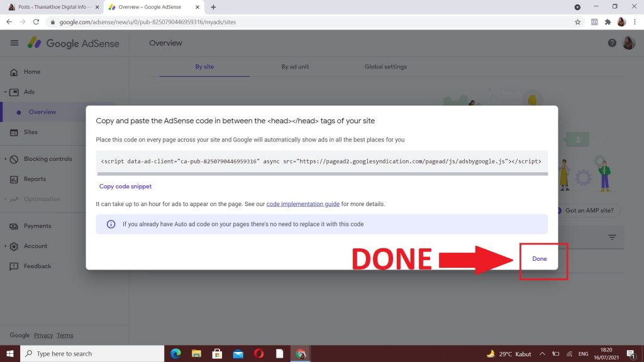
Task: Open the Extensions puzzle icon
Action: click(608, 22)
